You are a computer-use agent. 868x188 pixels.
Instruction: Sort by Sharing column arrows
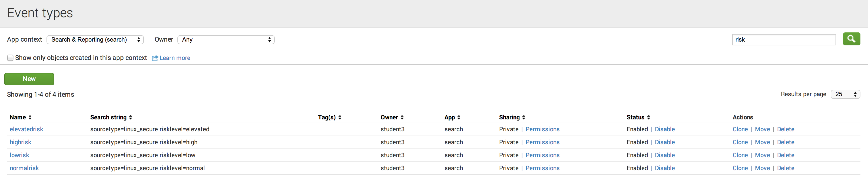click(524, 117)
